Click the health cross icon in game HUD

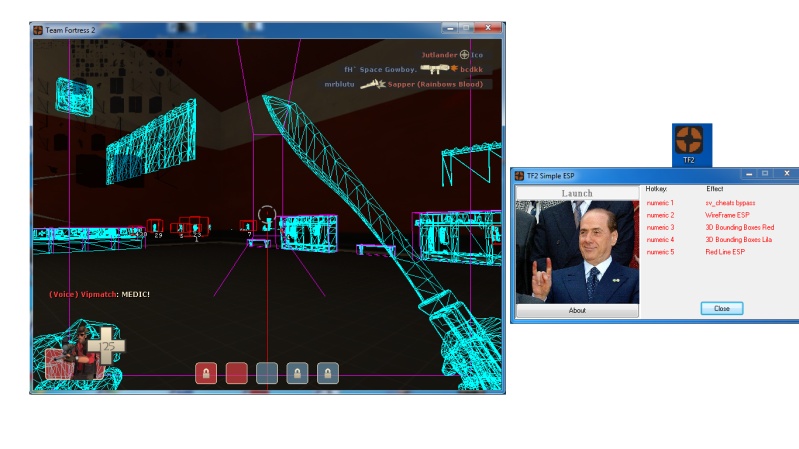[x=105, y=346]
